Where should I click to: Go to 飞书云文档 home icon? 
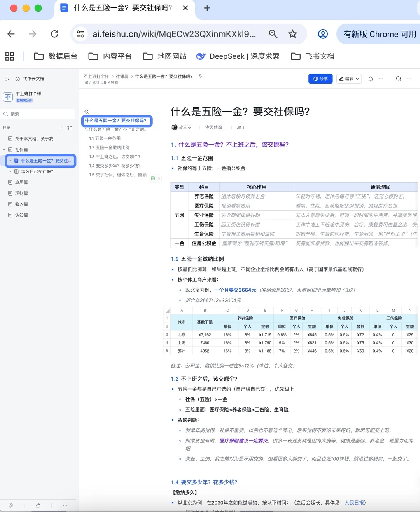pyautogui.click(x=17, y=79)
